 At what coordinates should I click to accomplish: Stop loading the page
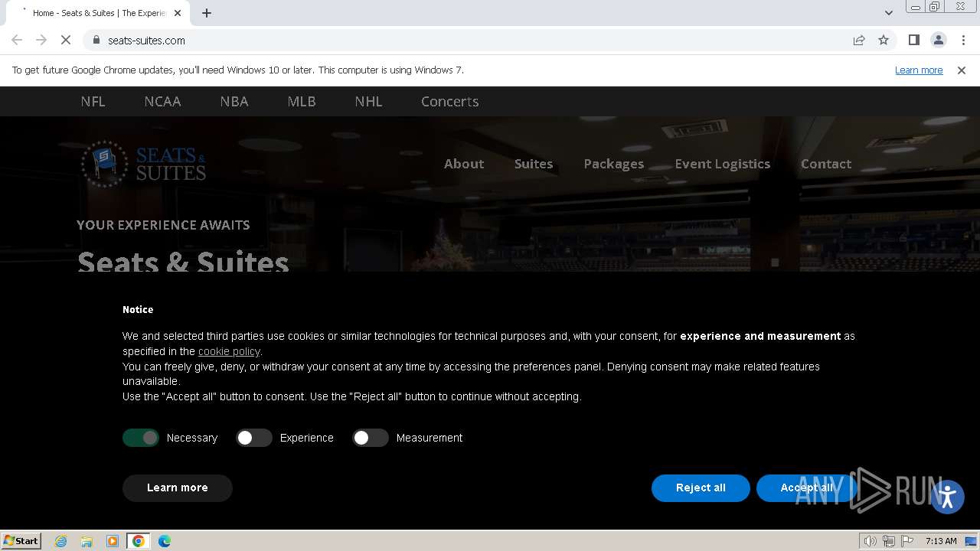pyautogui.click(x=66, y=41)
